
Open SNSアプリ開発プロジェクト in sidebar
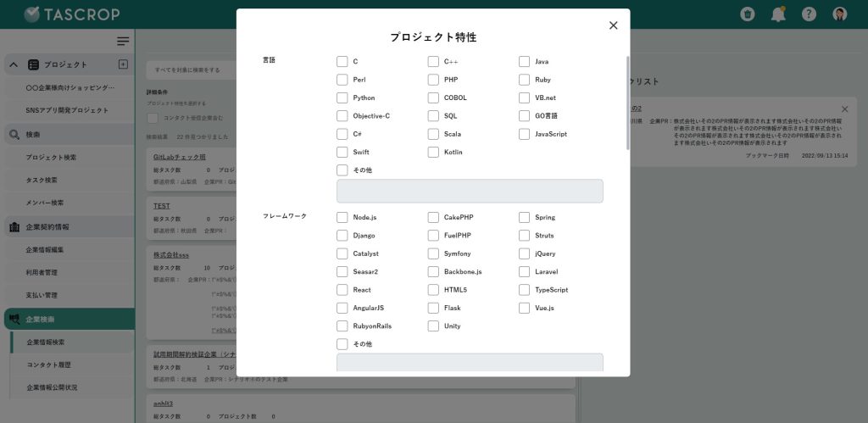(x=67, y=110)
